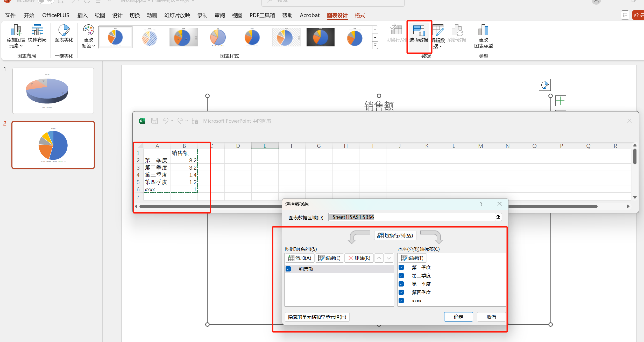This screenshot has width=644, height=342.
Task: Select slide 2 thumbnail
Action: 53,145
